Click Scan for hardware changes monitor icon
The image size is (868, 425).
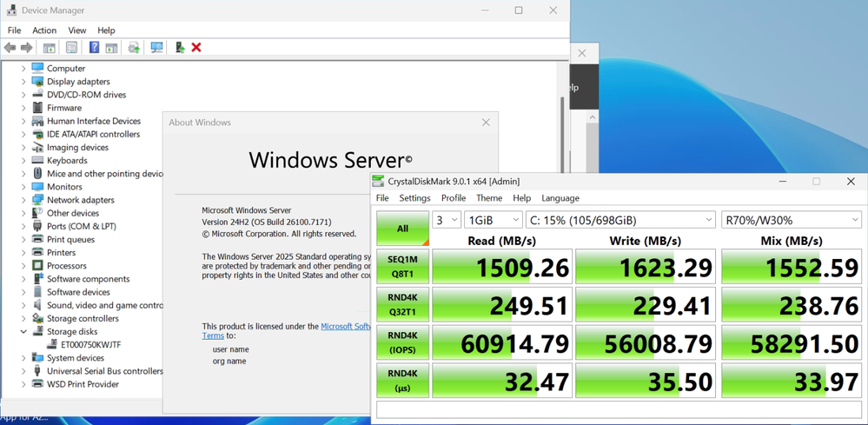[x=156, y=48]
